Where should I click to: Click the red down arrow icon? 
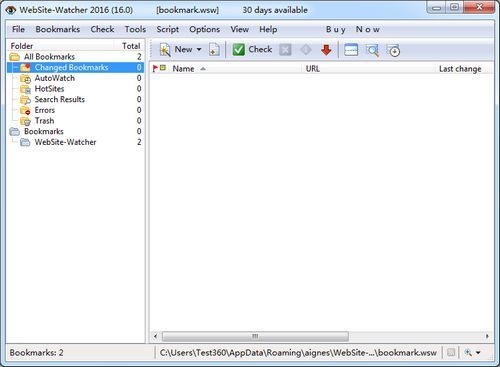[x=326, y=50]
